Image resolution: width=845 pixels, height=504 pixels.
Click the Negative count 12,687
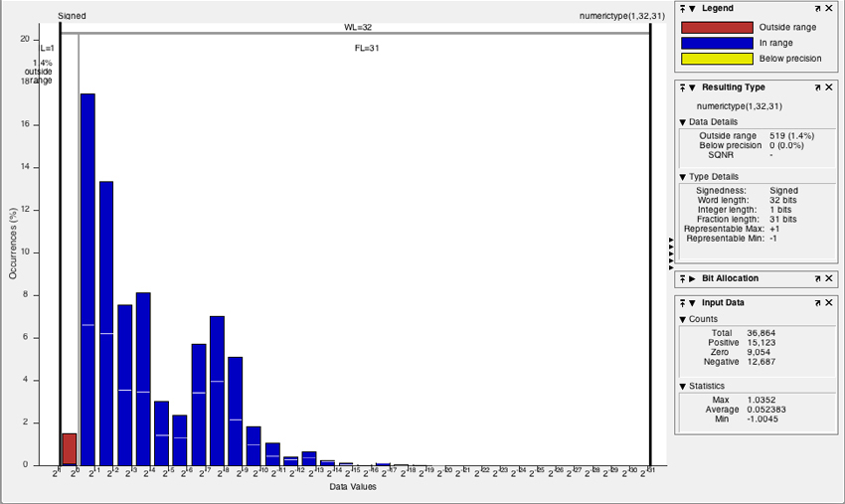pos(760,362)
